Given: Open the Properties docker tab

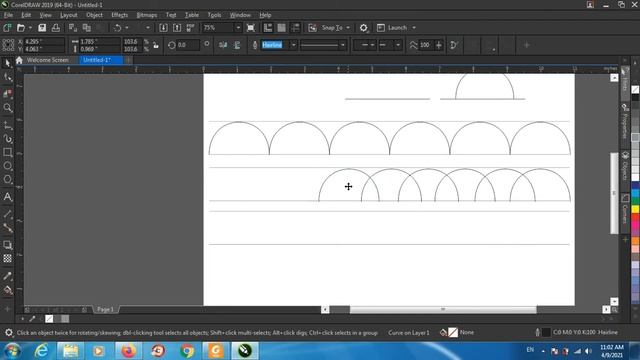Looking at the screenshot, I should coord(625,122).
